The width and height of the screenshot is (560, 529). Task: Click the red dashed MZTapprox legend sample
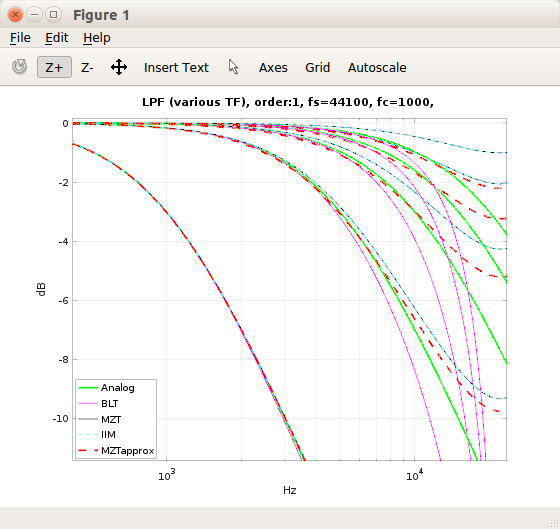click(x=88, y=451)
